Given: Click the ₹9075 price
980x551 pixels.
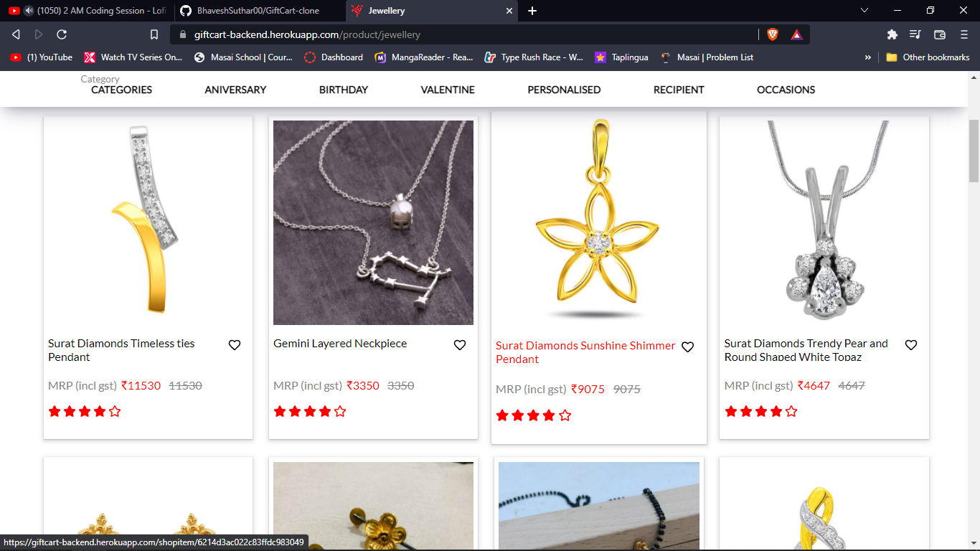Looking at the screenshot, I should pyautogui.click(x=588, y=389).
